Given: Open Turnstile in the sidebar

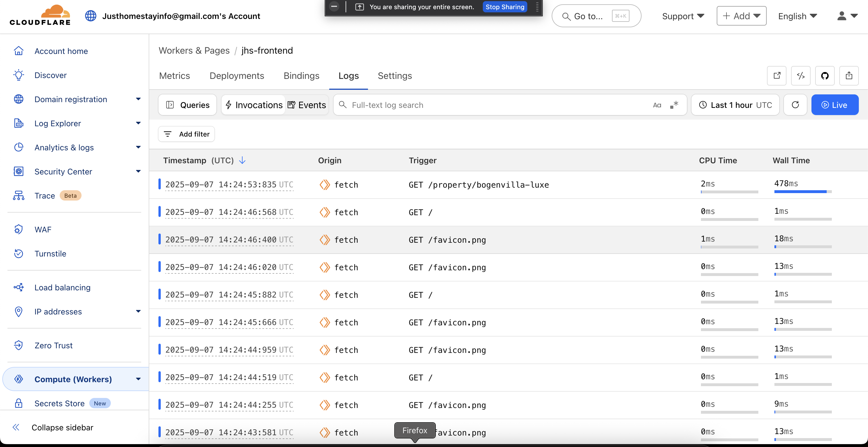Looking at the screenshot, I should [x=50, y=254].
